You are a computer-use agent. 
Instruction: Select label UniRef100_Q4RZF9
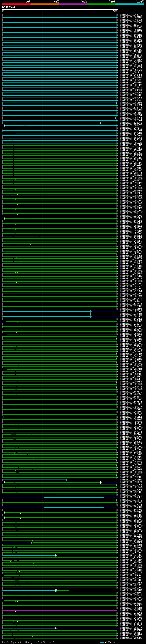coord(131,241)
